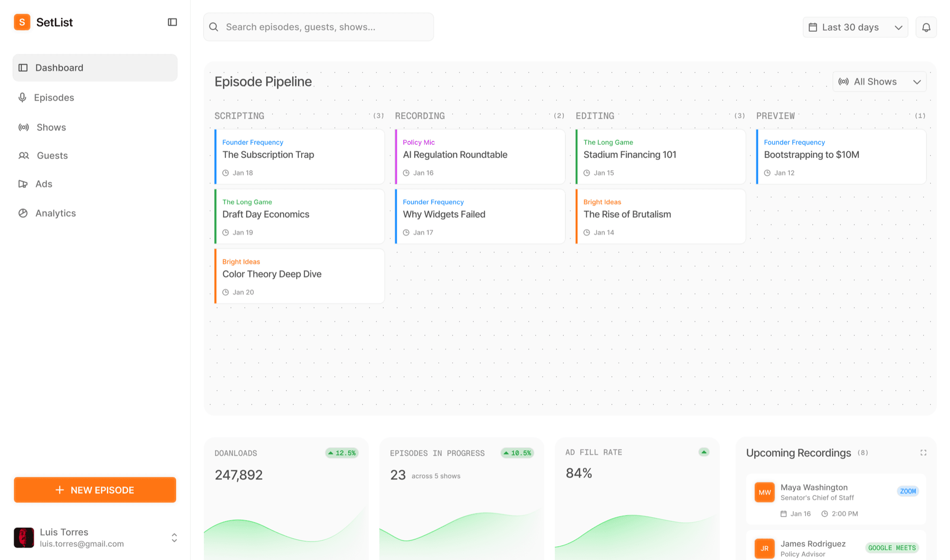
Task: Click the Dashboard layout icon
Action: point(23,68)
